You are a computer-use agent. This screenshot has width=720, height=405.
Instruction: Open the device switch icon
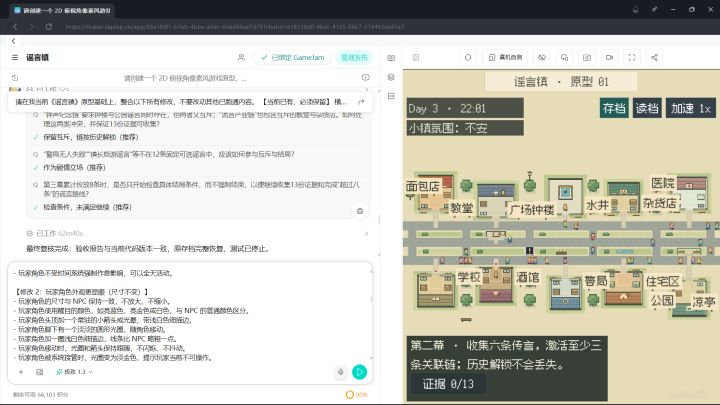[x=564, y=57]
